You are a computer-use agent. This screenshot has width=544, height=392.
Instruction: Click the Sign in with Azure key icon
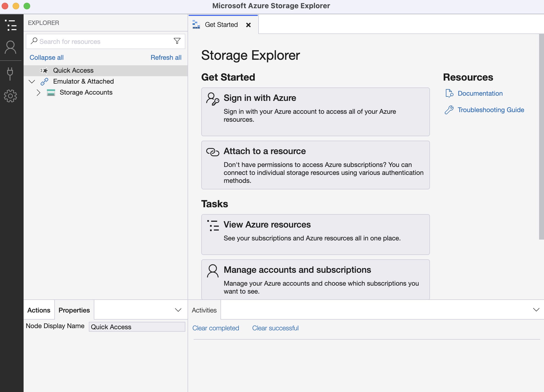point(212,99)
